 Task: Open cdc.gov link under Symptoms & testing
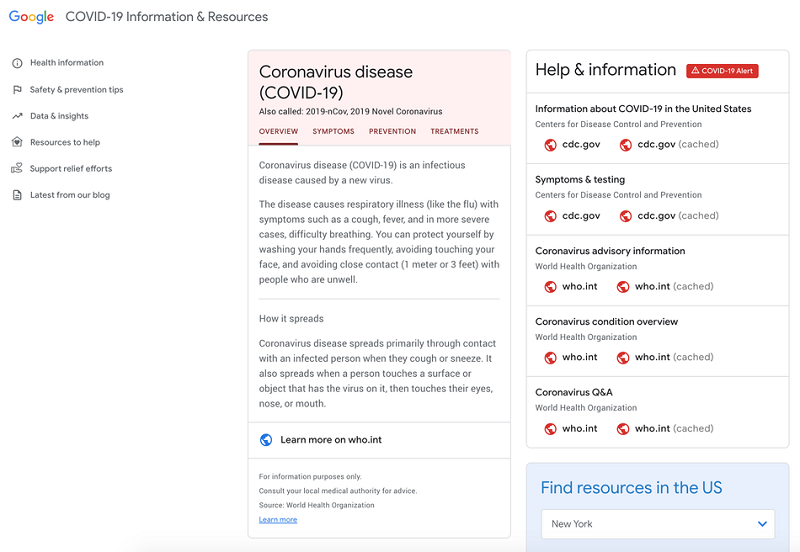581,216
